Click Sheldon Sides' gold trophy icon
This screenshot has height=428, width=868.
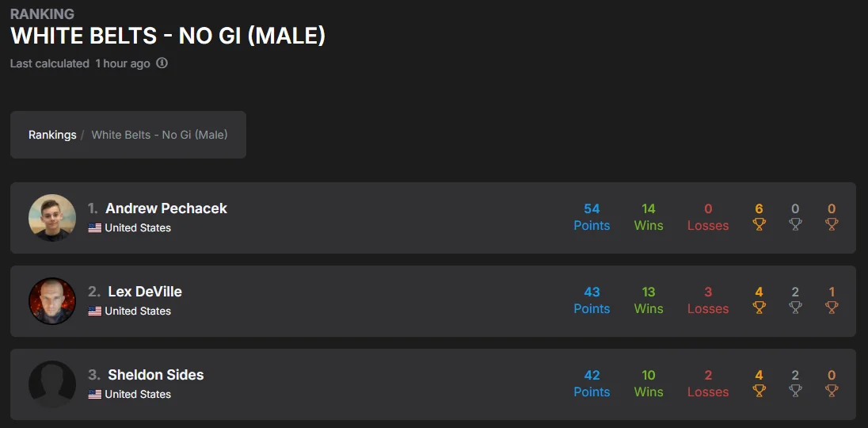point(759,392)
